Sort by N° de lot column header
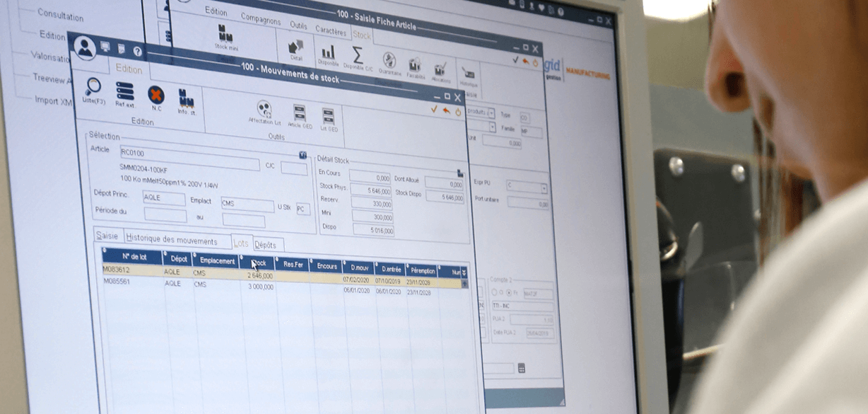The image size is (868, 414). pos(134,256)
